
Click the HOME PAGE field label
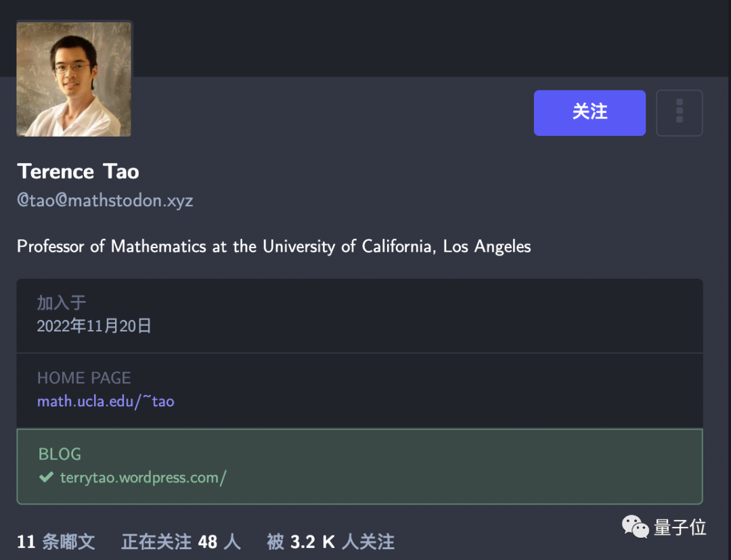click(x=84, y=377)
